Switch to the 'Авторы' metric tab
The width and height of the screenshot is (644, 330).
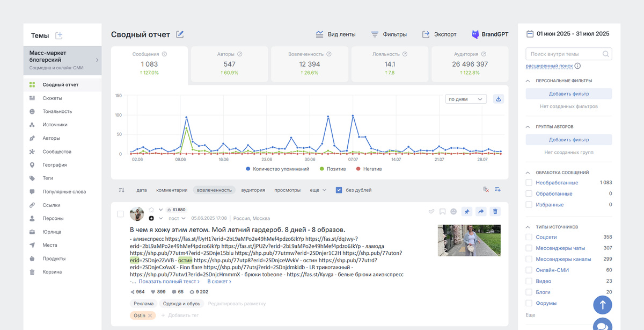tap(230, 63)
